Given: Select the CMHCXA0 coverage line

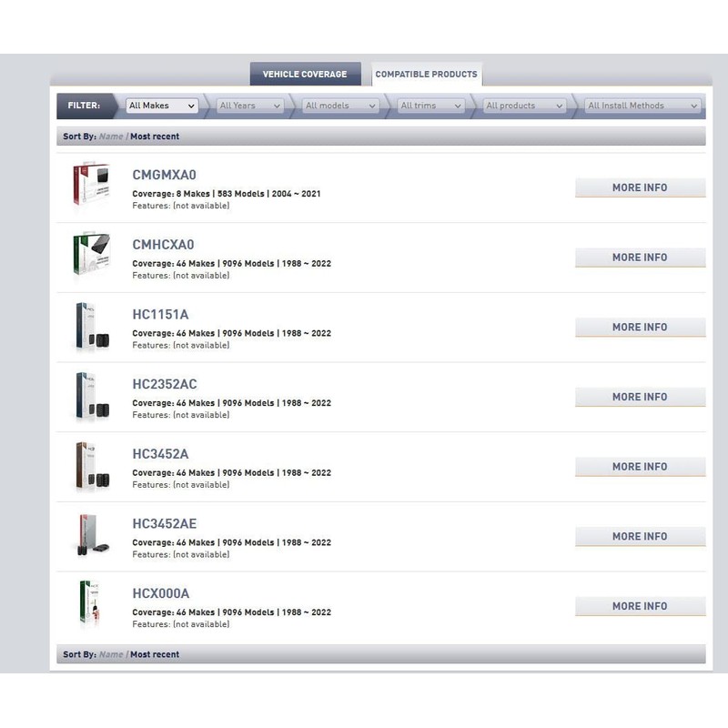Looking at the screenshot, I should click(232, 264).
